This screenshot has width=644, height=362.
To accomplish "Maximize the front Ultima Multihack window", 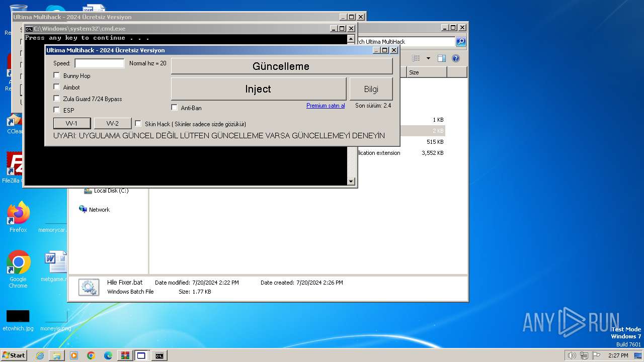I will point(385,50).
